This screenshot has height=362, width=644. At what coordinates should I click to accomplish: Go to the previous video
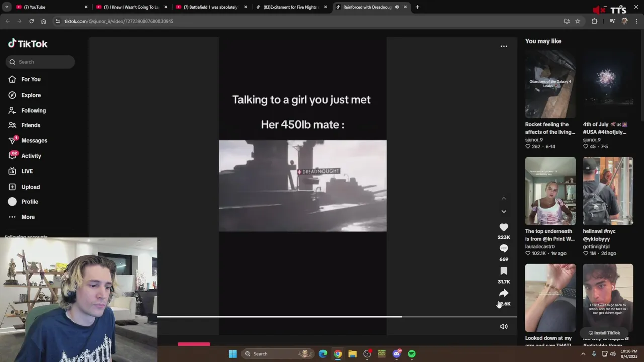(x=504, y=199)
